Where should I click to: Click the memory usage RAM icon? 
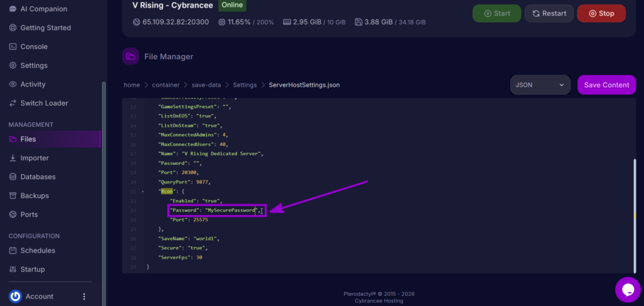coord(287,22)
